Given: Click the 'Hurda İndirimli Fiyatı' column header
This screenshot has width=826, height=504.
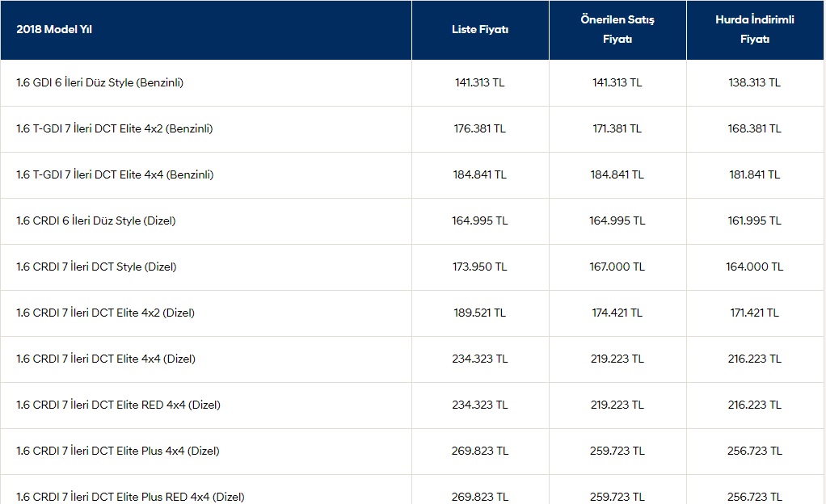Looking at the screenshot, I should [755, 30].
